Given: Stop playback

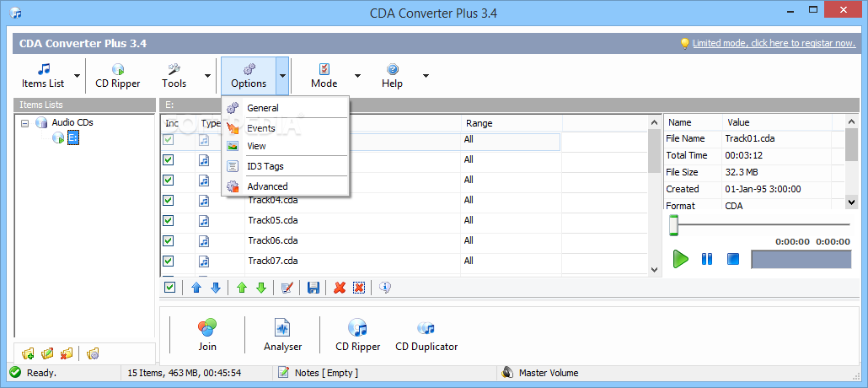Looking at the screenshot, I should click(x=733, y=259).
